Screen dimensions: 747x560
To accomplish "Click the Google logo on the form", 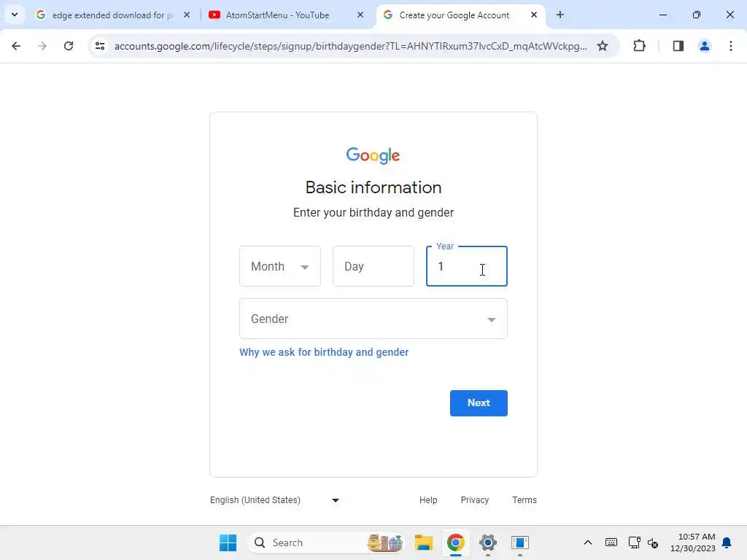I will coord(373,155).
